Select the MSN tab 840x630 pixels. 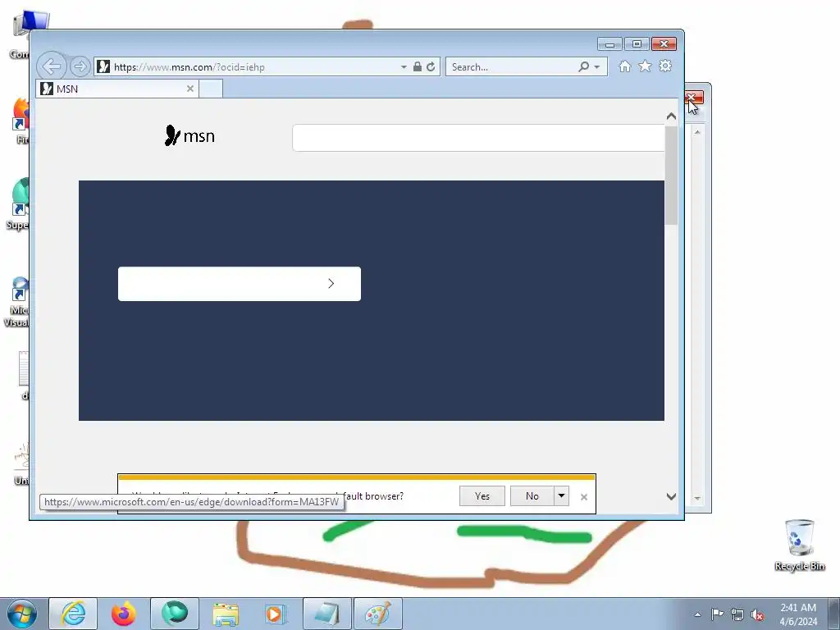tap(117, 89)
